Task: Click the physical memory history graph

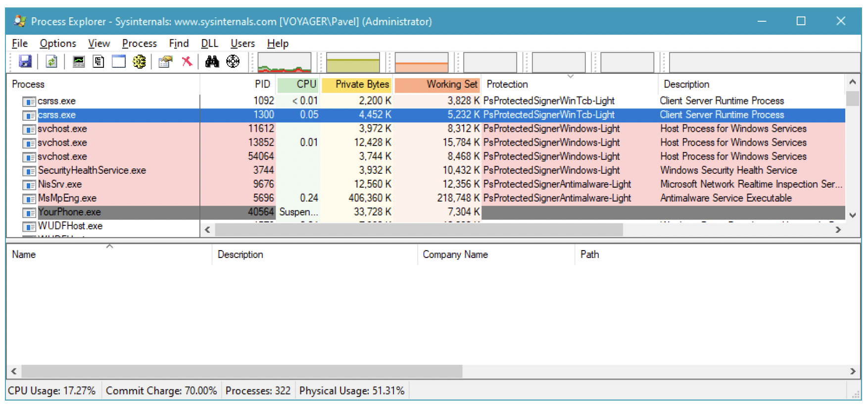Action: [x=422, y=63]
